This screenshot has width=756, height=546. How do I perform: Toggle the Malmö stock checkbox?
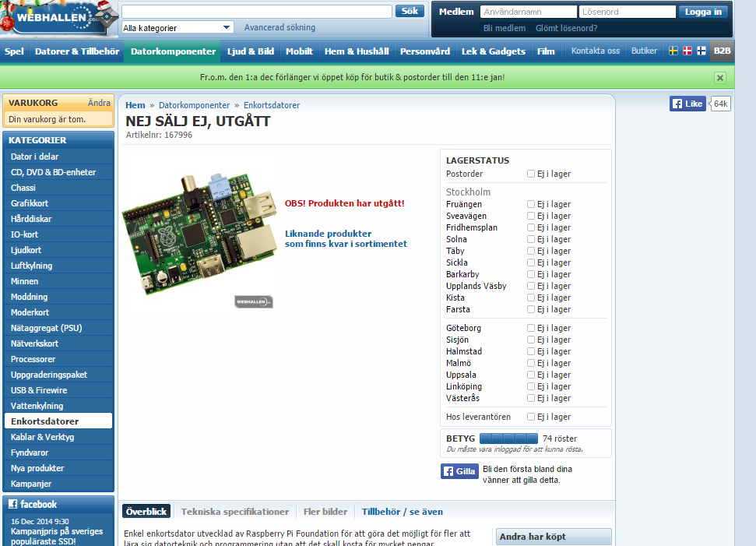click(x=531, y=363)
